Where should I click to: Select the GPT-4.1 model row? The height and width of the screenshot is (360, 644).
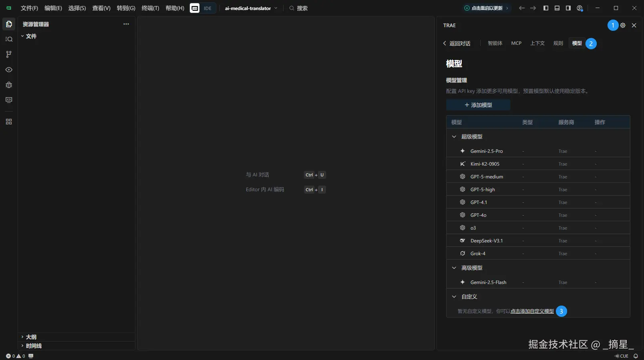(538, 202)
